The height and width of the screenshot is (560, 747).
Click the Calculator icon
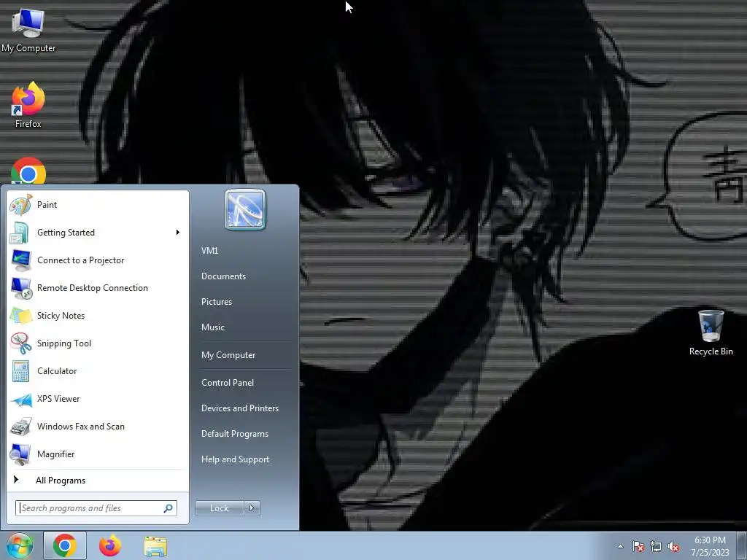21,371
